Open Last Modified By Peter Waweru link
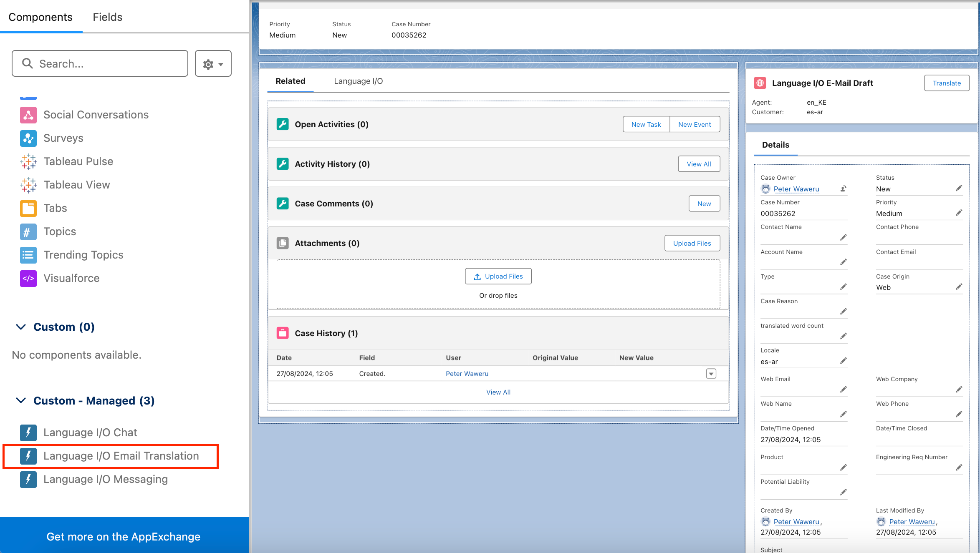Image resolution: width=980 pixels, height=553 pixels. 912,522
